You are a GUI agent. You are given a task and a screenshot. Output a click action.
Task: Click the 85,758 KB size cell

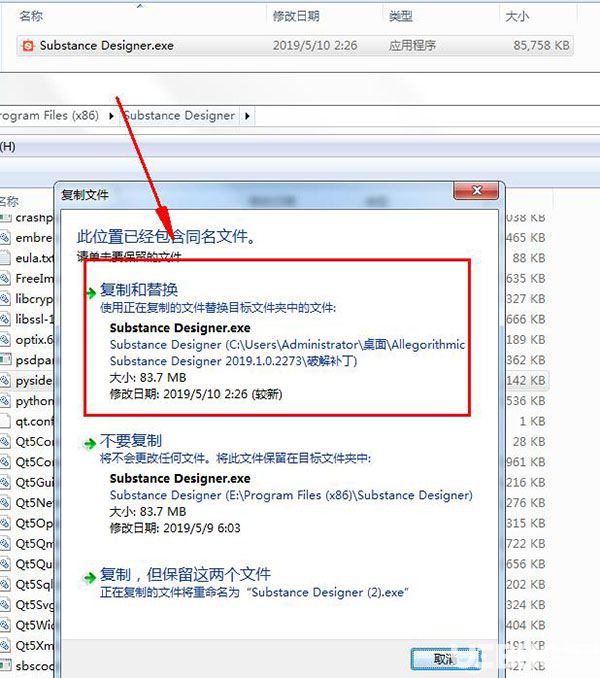tap(541, 45)
